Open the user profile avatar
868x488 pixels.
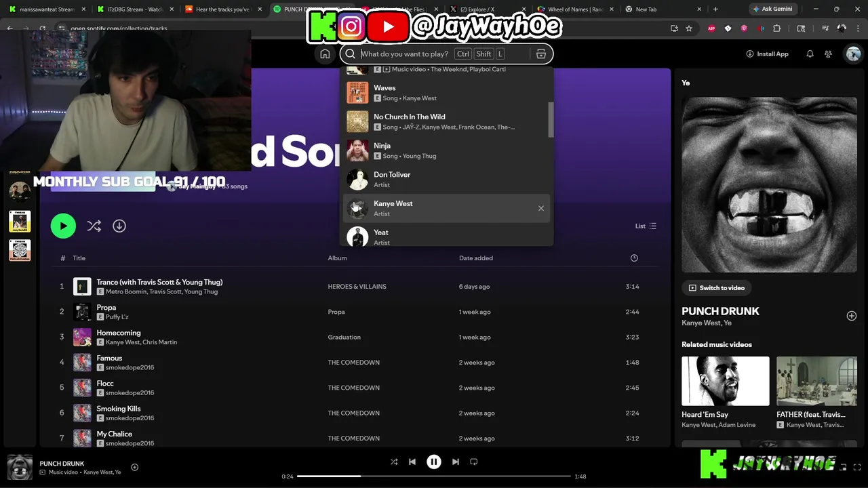click(853, 54)
